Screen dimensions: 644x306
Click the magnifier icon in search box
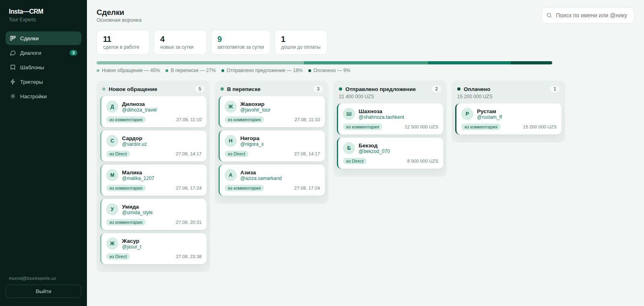point(549,15)
